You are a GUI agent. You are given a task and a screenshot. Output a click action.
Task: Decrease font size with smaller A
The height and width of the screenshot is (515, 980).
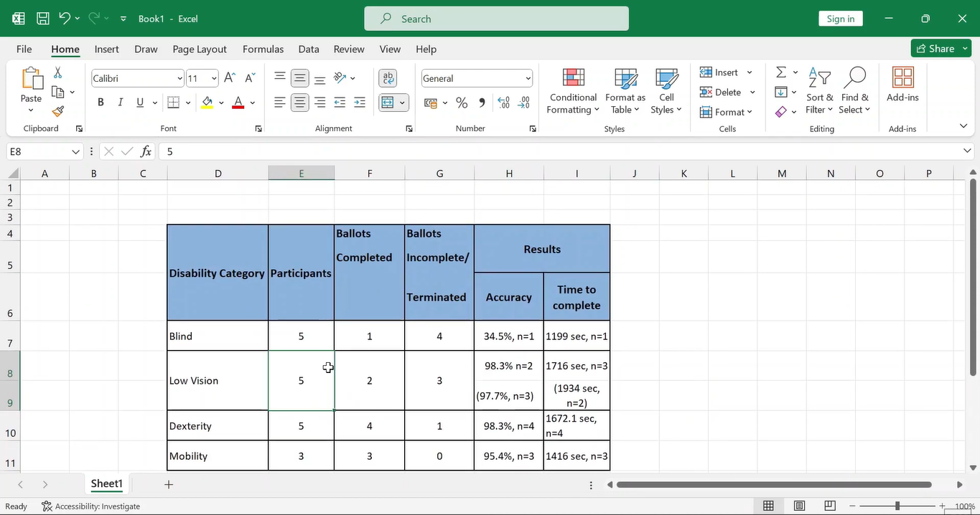coord(250,78)
